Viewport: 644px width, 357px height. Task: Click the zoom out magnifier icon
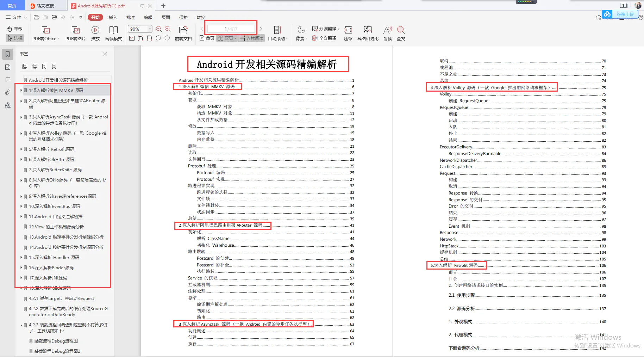tap(159, 29)
